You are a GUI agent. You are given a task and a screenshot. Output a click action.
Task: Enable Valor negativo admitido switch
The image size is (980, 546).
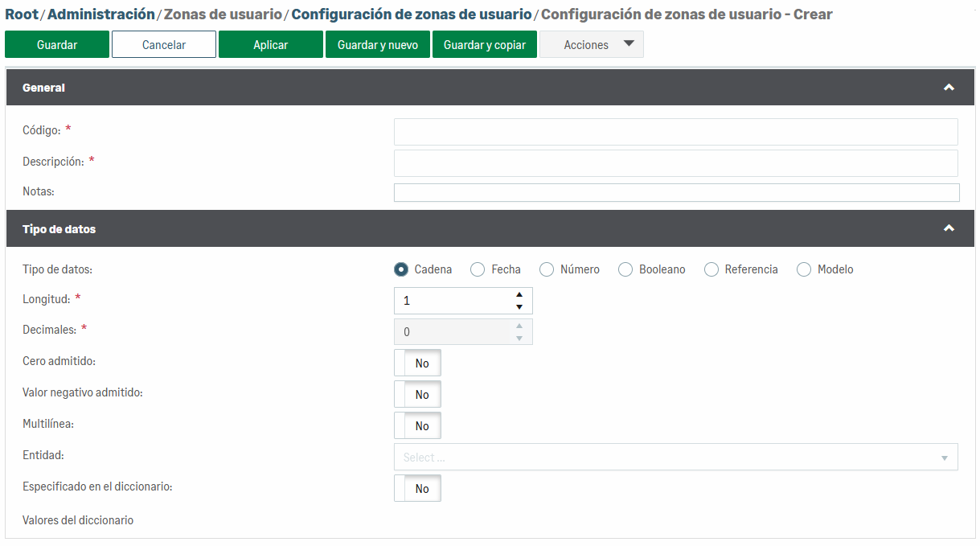[x=417, y=395]
